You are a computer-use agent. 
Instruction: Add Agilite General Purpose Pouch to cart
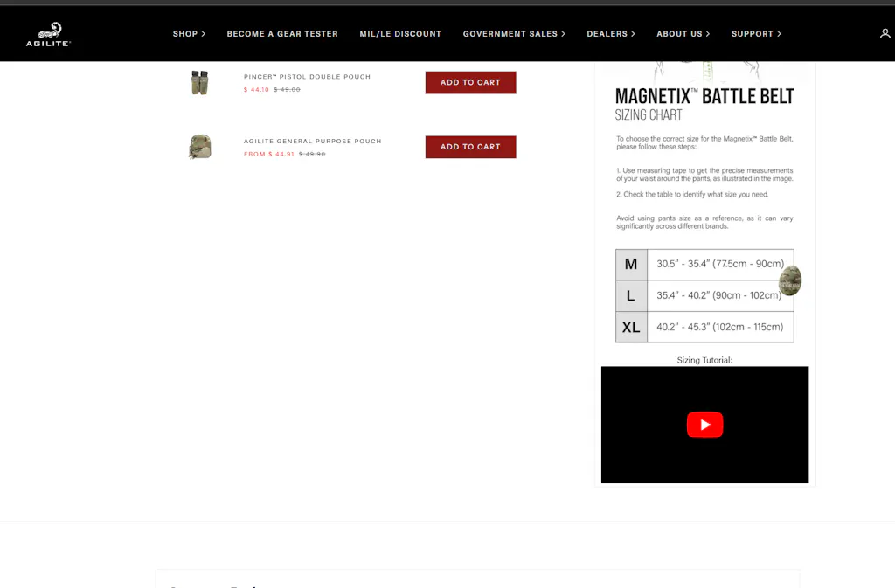(x=470, y=147)
